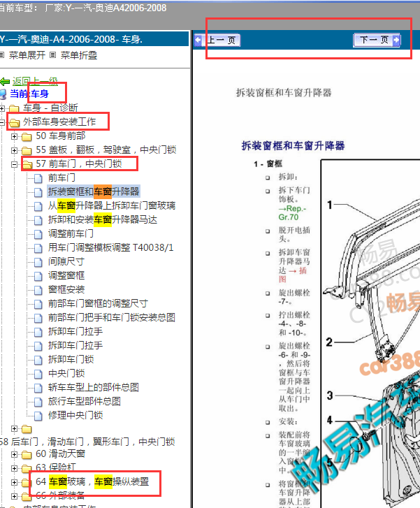Click page icon beside 修理中央门锁
The height and width of the screenshot is (508, 420).
tap(38, 416)
